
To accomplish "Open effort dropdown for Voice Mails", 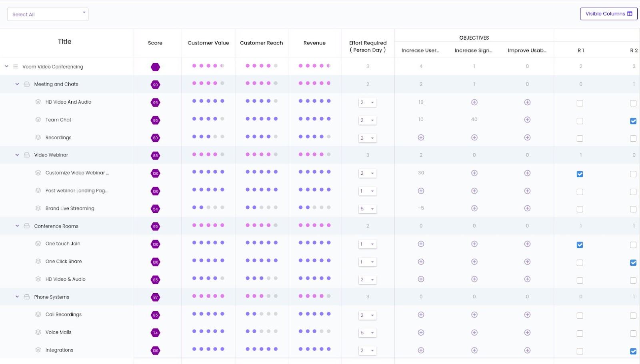I will point(367,333).
